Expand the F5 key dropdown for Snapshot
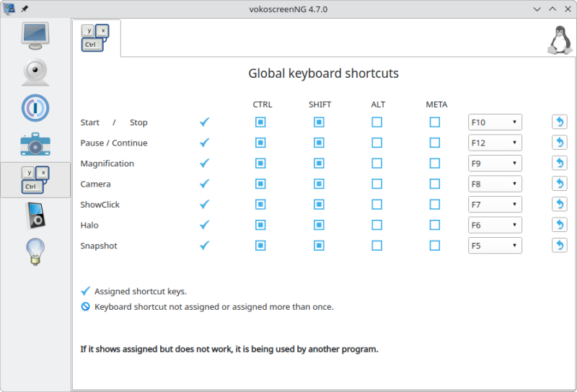577x392 pixels. pos(495,245)
